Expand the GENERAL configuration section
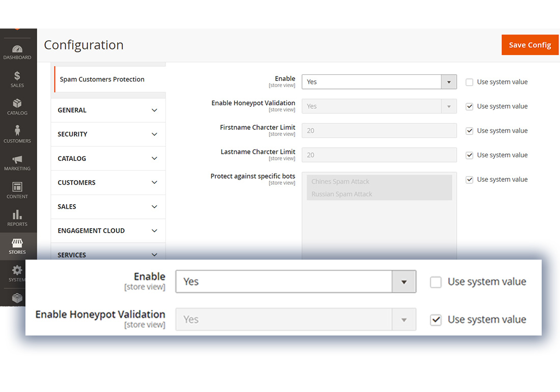The image size is (560, 392). (108, 110)
